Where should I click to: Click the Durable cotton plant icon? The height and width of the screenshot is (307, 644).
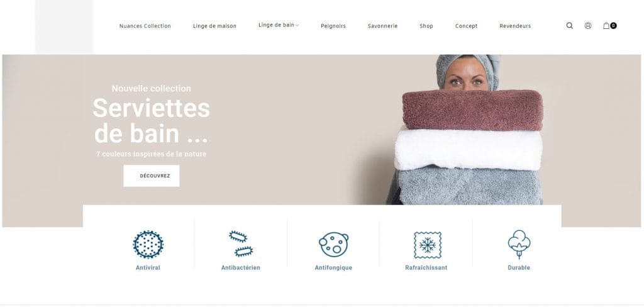[519, 245]
